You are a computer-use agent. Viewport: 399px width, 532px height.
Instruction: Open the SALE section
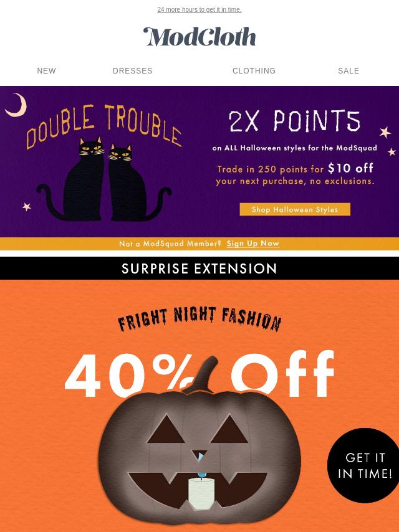pos(349,70)
